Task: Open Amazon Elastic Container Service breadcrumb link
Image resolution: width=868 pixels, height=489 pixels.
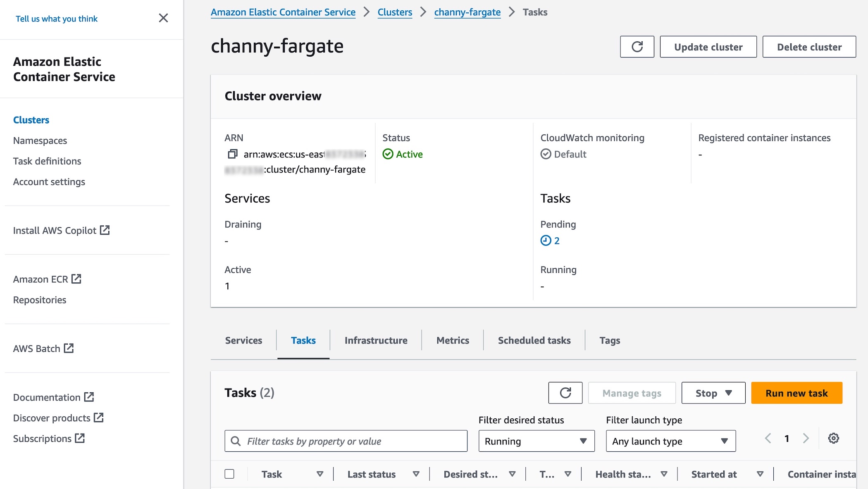Action: (x=283, y=12)
